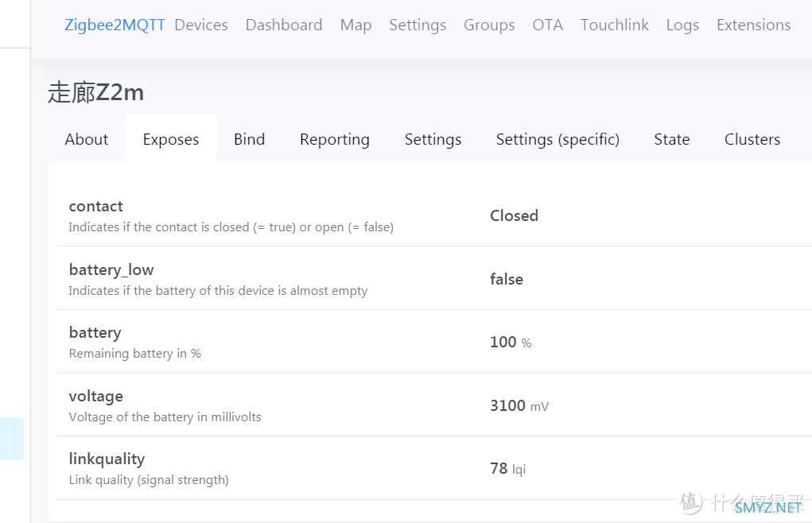Click the device title 走廊Z2m

95,93
